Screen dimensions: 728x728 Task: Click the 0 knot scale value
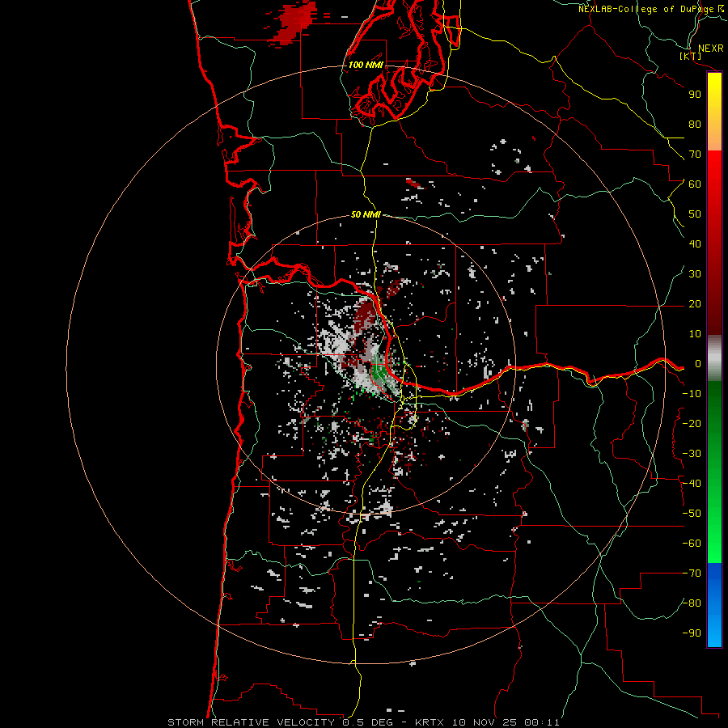tap(697, 363)
